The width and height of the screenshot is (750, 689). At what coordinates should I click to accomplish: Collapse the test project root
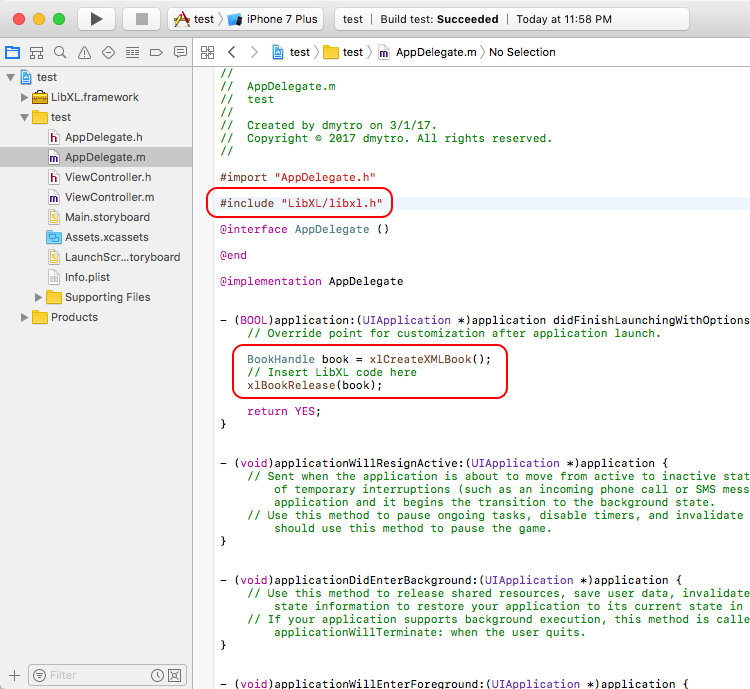point(10,77)
